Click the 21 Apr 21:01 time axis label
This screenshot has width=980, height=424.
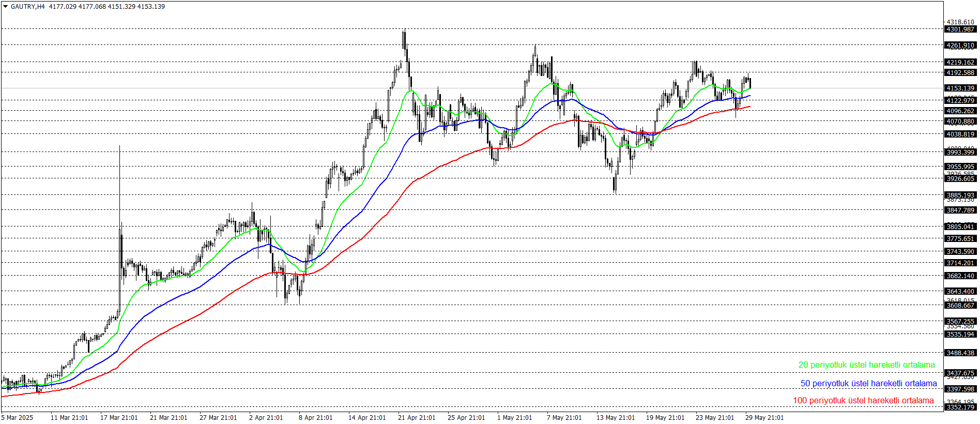pyautogui.click(x=417, y=418)
